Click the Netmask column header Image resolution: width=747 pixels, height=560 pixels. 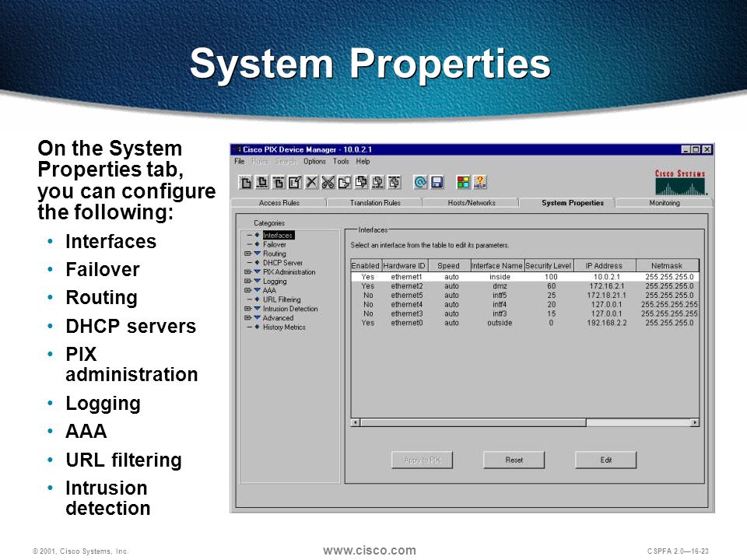(x=667, y=266)
